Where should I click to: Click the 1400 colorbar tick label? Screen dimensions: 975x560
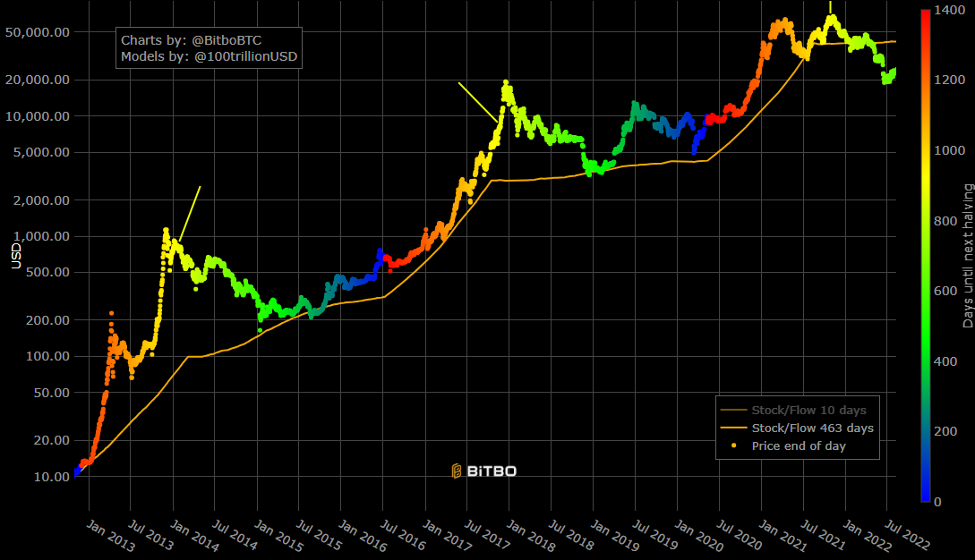(950, 11)
